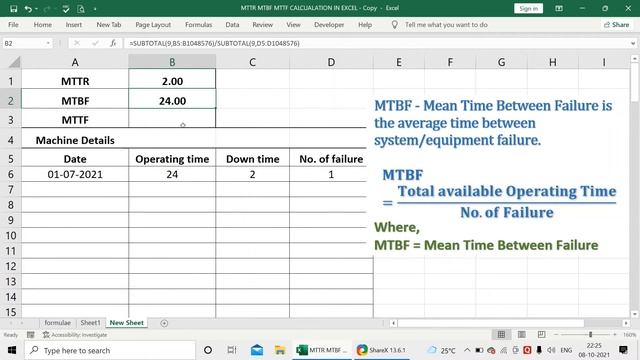Image resolution: width=640 pixels, height=360 pixels.
Task: Expand the formula bar chevron
Action: 633,43
